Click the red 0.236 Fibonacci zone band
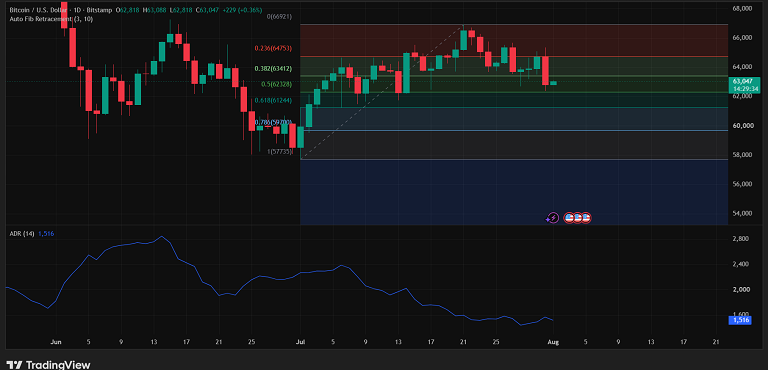768x370 pixels. click(514, 40)
